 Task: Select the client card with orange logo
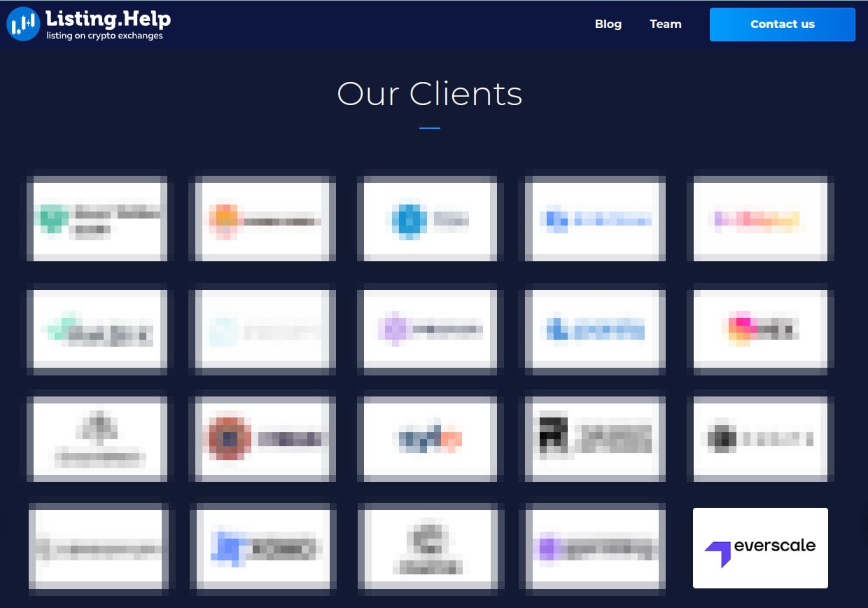pyautogui.click(x=262, y=219)
